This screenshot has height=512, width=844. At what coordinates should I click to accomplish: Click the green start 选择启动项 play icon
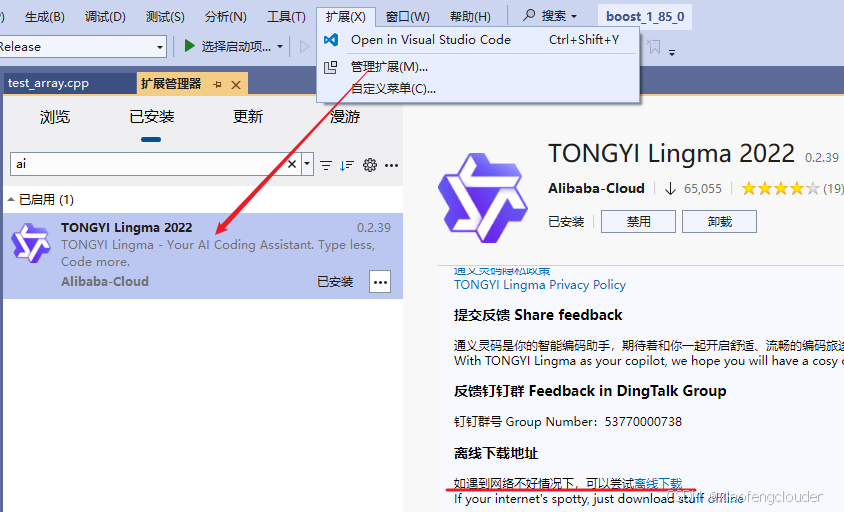pos(189,46)
